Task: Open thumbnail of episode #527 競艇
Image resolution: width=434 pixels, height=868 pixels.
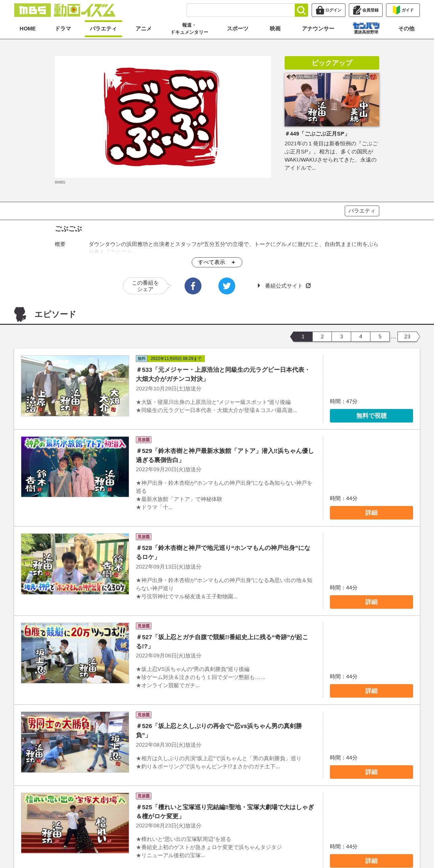Action: point(75,653)
